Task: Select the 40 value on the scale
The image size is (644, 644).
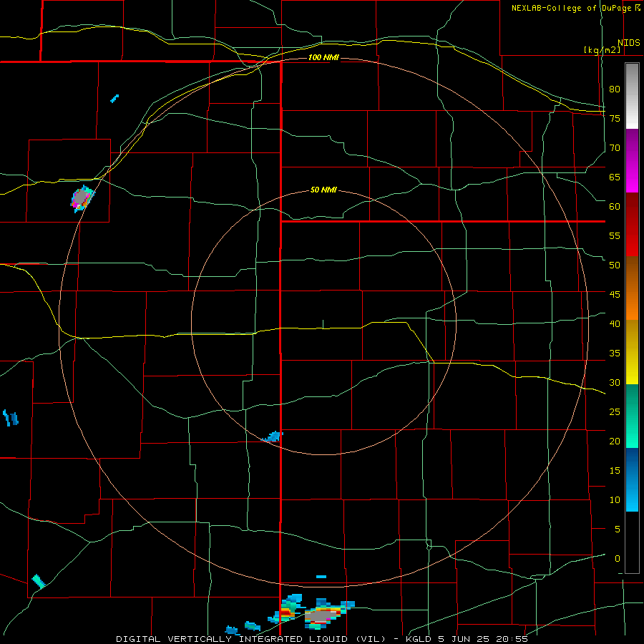Action: coord(615,324)
